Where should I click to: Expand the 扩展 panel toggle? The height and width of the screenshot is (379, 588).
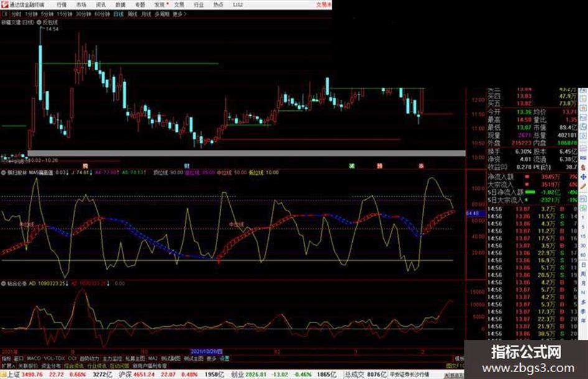point(7,365)
